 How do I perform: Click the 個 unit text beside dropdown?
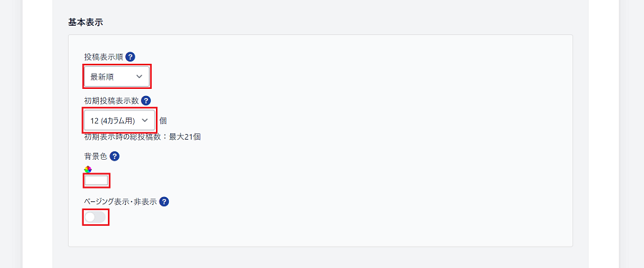click(163, 121)
